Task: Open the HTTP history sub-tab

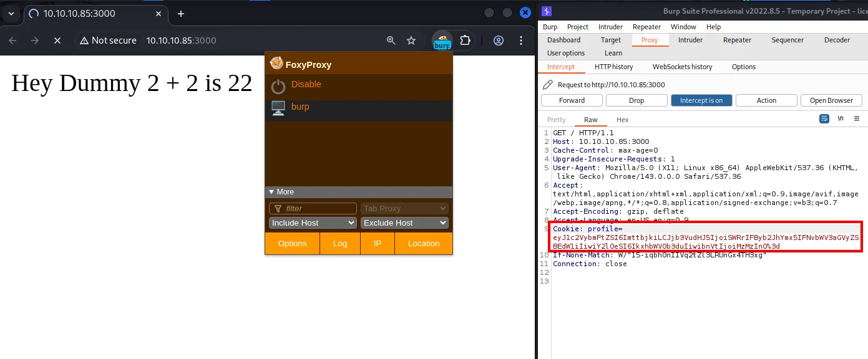Action: (613, 67)
